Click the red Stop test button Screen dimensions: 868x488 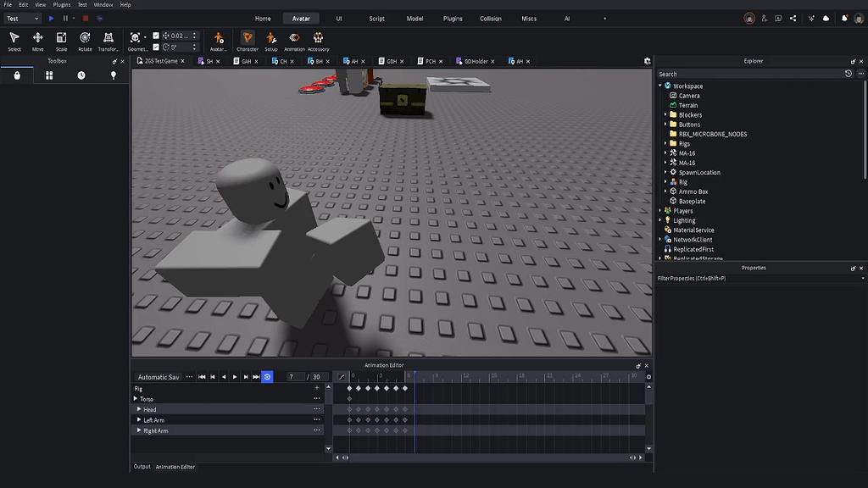point(86,19)
